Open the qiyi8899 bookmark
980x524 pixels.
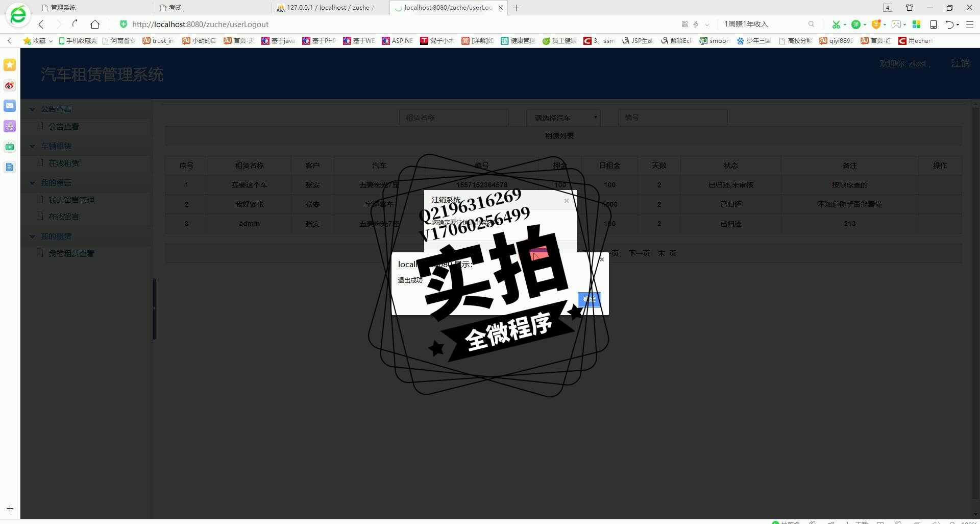pyautogui.click(x=836, y=40)
